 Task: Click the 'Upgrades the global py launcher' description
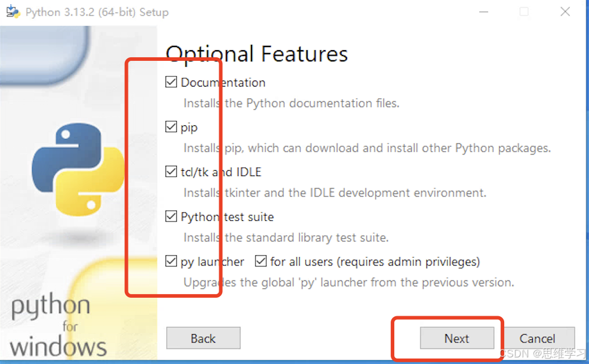pos(349,282)
